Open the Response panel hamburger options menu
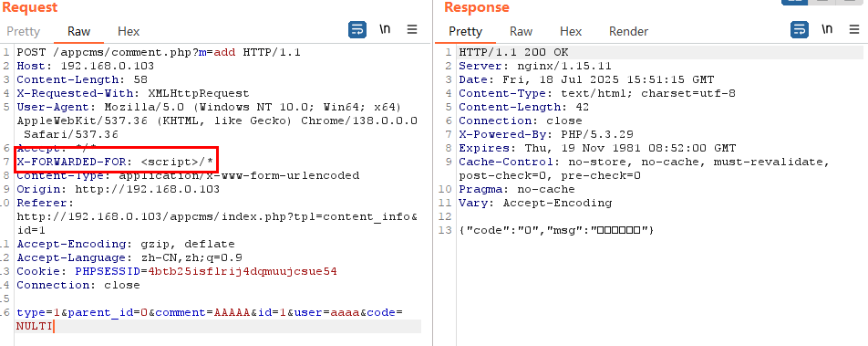This screenshot has width=868, height=346. click(x=854, y=30)
